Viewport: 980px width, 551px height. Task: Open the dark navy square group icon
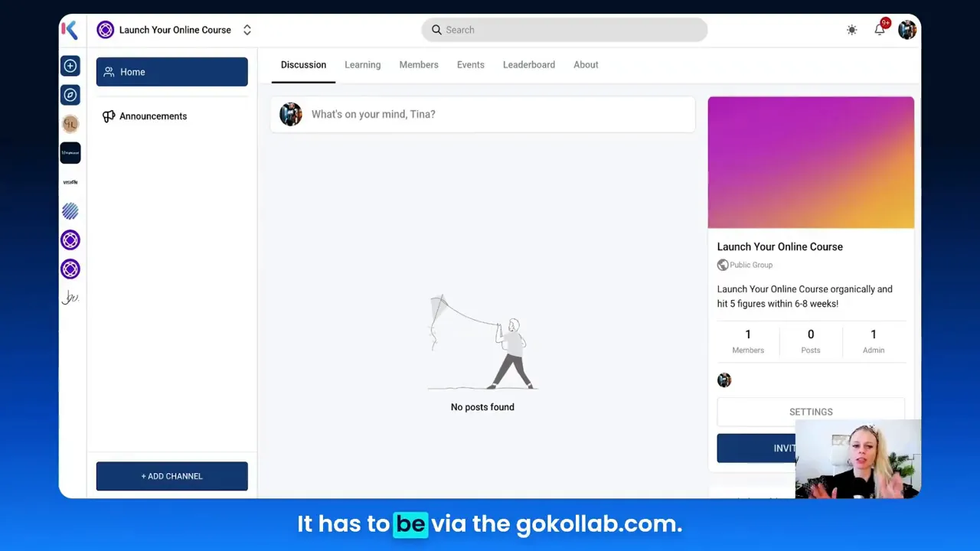coord(70,153)
